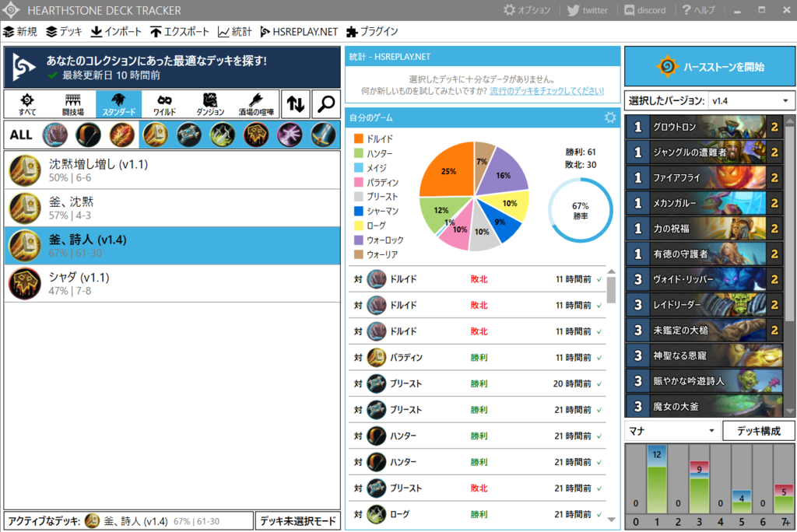Click the class icon in the パラディン game row
The width and height of the screenshot is (797, 532).
pos(376,357)
